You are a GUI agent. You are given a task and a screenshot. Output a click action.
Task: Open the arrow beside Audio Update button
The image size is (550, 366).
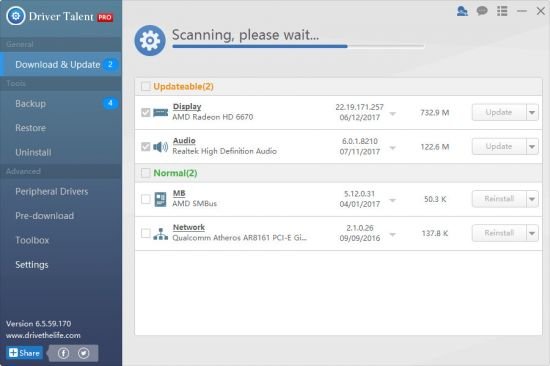pos(532,146)
